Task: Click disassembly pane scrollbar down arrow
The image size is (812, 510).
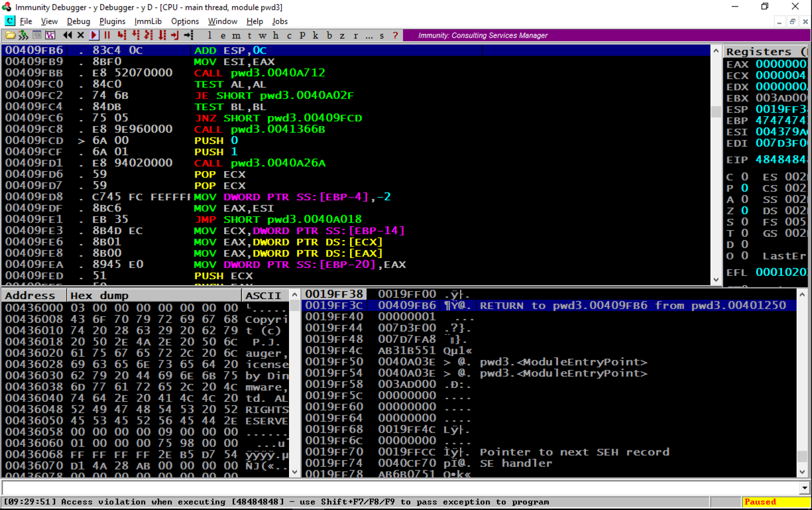Action: point(716,279)
